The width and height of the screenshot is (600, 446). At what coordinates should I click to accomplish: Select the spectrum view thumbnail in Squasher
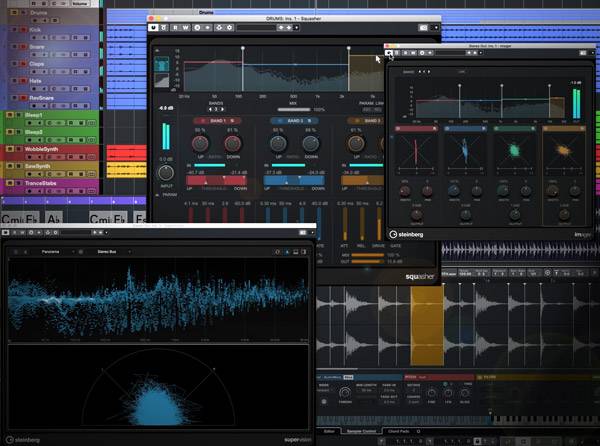tap(161, 64)
